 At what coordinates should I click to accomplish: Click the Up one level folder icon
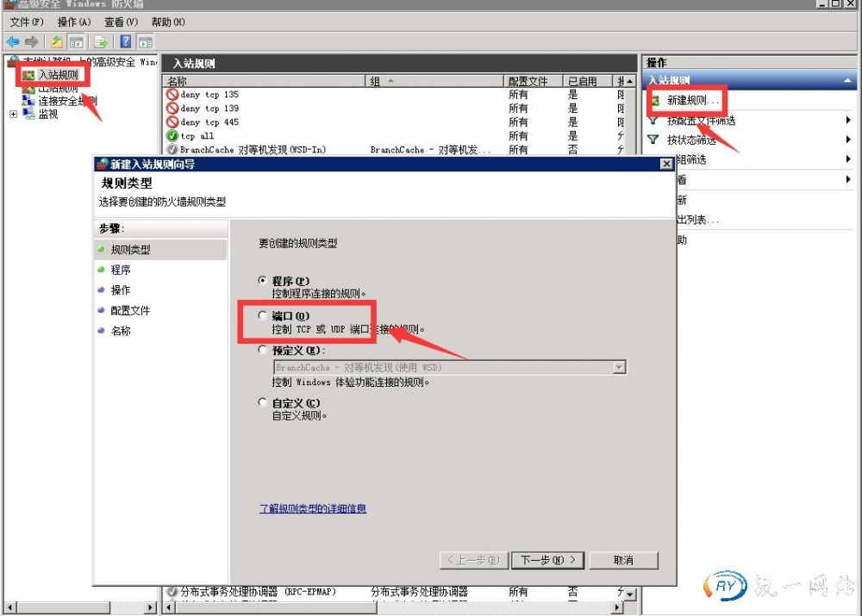coord(57,41)
